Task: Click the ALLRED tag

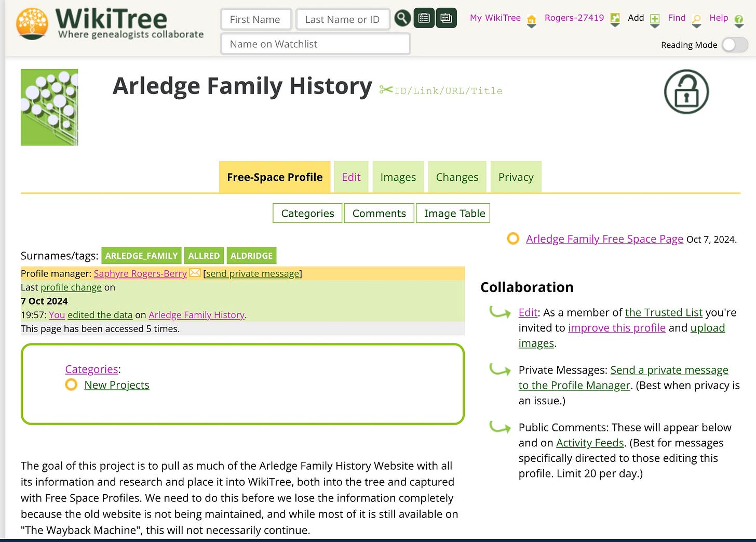Action: click(x=204, y=256)
